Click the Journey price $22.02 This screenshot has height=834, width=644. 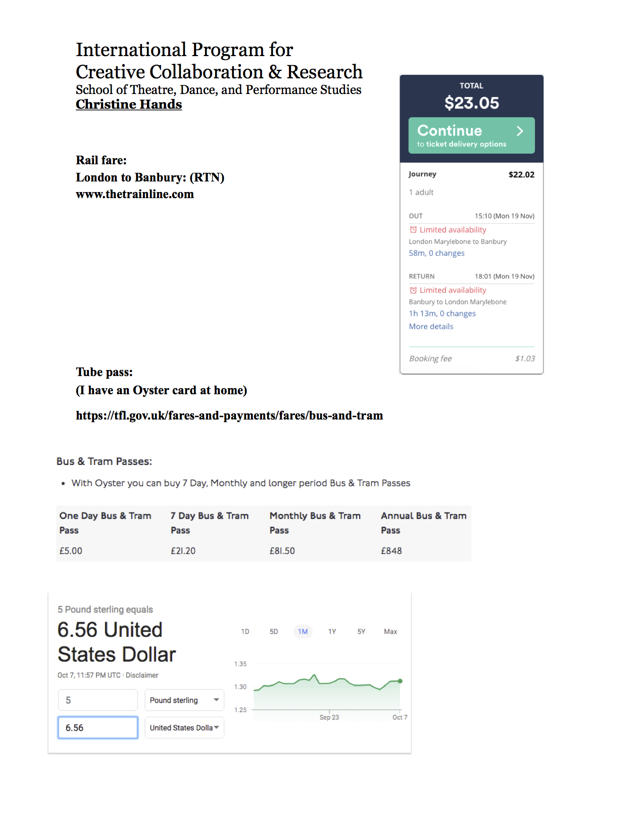pyautogui.click(x=521, y=175)
